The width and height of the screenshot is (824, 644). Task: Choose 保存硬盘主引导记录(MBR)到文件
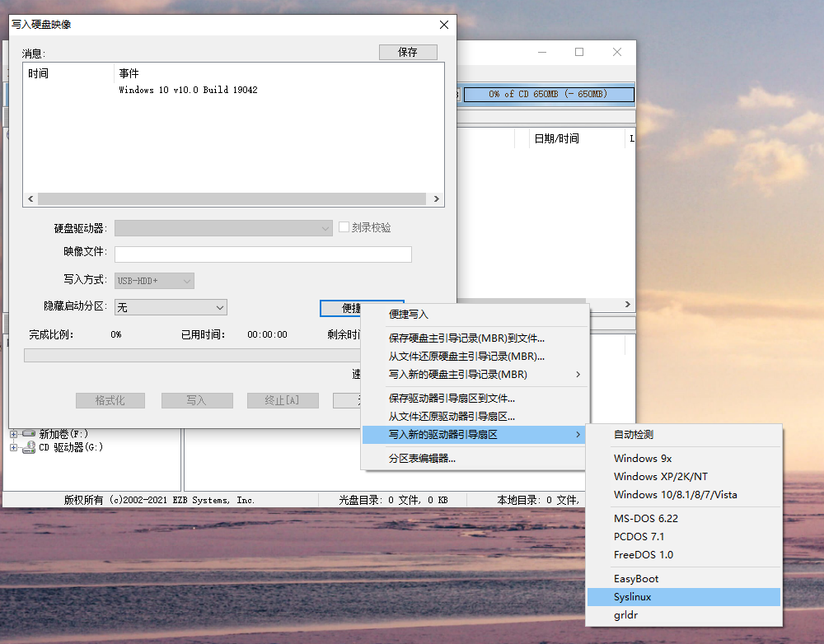click(475, 338)
